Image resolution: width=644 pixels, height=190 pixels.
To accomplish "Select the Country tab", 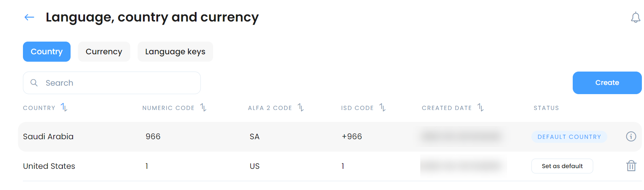I will (47, 51).
